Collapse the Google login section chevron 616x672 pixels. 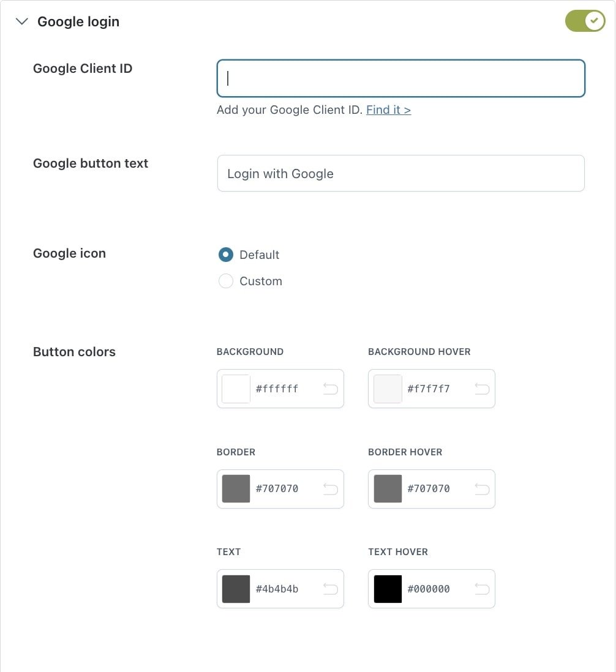pos(22,21)
